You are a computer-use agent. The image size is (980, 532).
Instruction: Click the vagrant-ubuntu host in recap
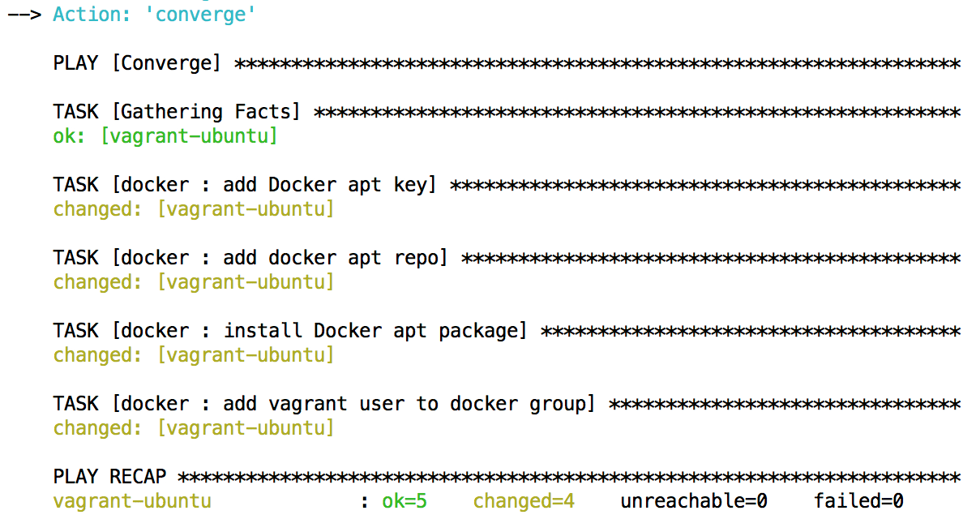click(x=132, y=501)
